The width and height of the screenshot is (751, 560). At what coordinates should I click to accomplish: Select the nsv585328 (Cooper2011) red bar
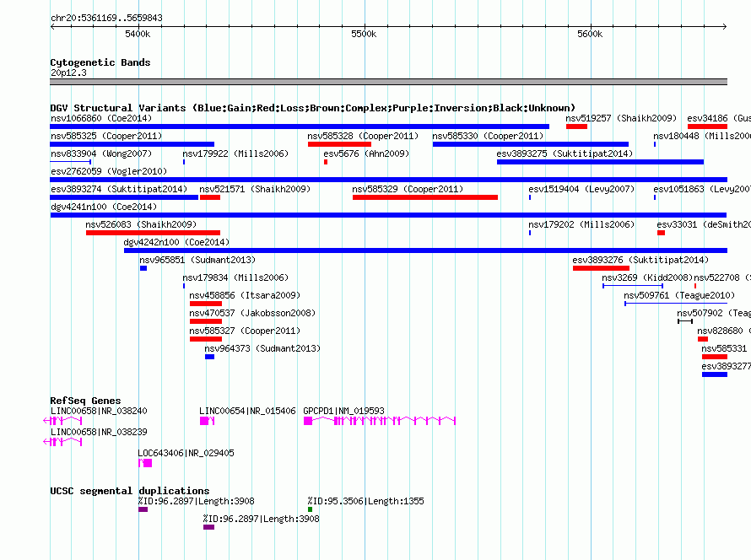pos(339,144)
